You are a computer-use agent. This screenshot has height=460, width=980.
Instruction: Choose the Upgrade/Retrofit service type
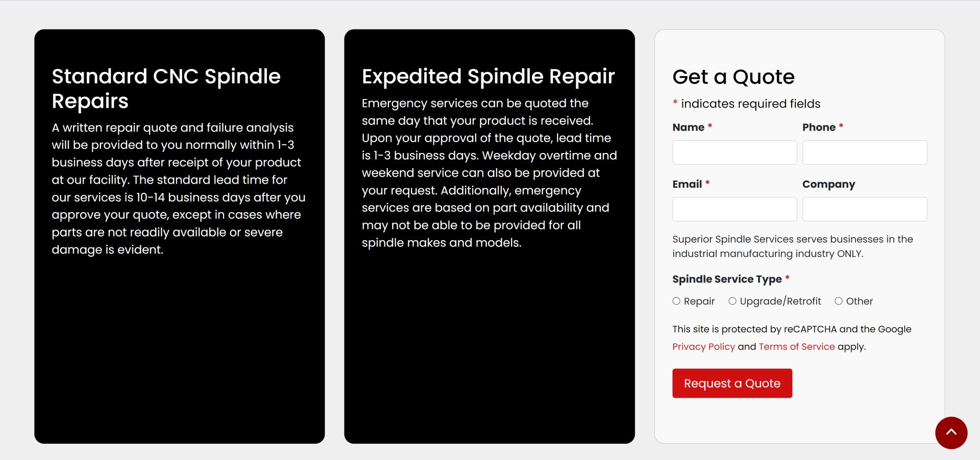(x=732, y=301)
